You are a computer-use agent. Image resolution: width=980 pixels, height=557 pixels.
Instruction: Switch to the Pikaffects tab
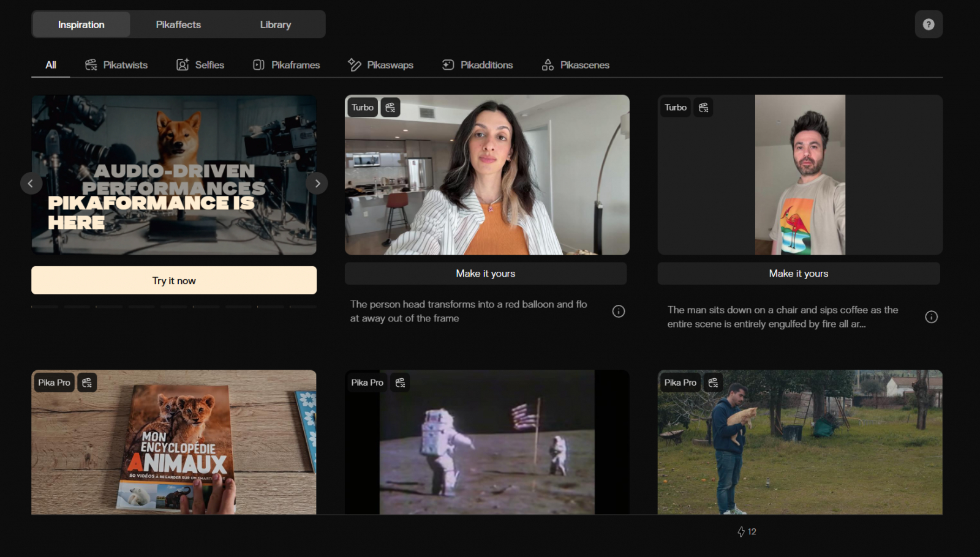pyautogui.click(x=178, y=24)
